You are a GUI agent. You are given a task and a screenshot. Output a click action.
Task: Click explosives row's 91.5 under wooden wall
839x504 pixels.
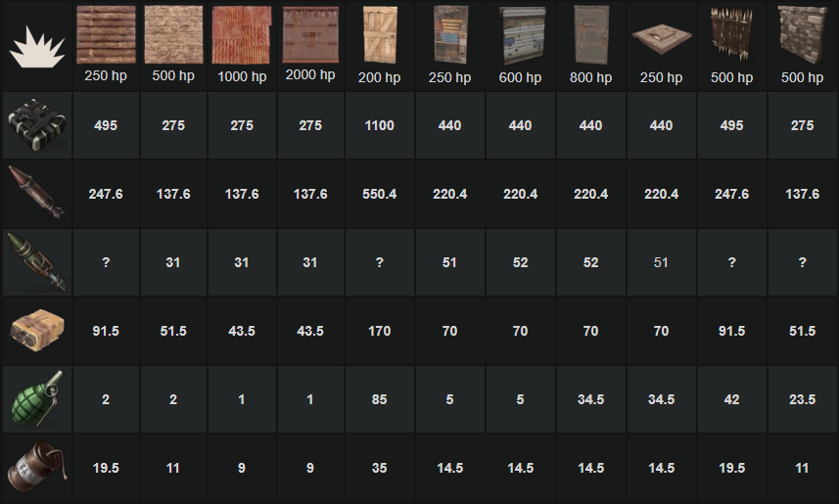pos(106,331)
